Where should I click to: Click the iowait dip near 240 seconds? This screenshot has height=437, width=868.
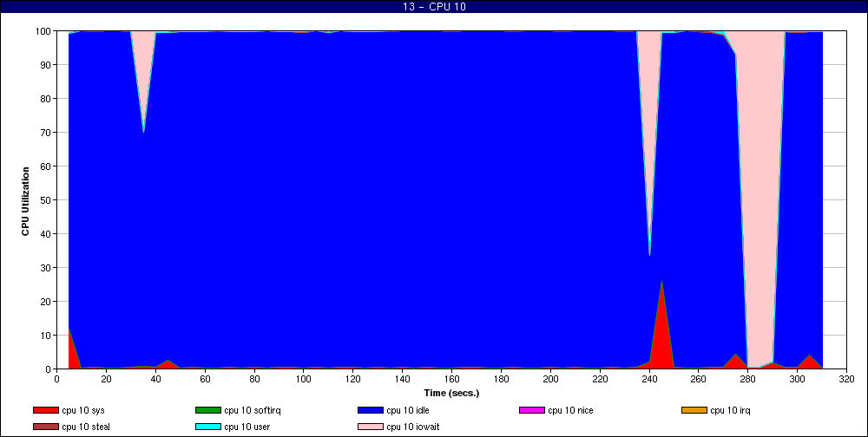(649, 121)
